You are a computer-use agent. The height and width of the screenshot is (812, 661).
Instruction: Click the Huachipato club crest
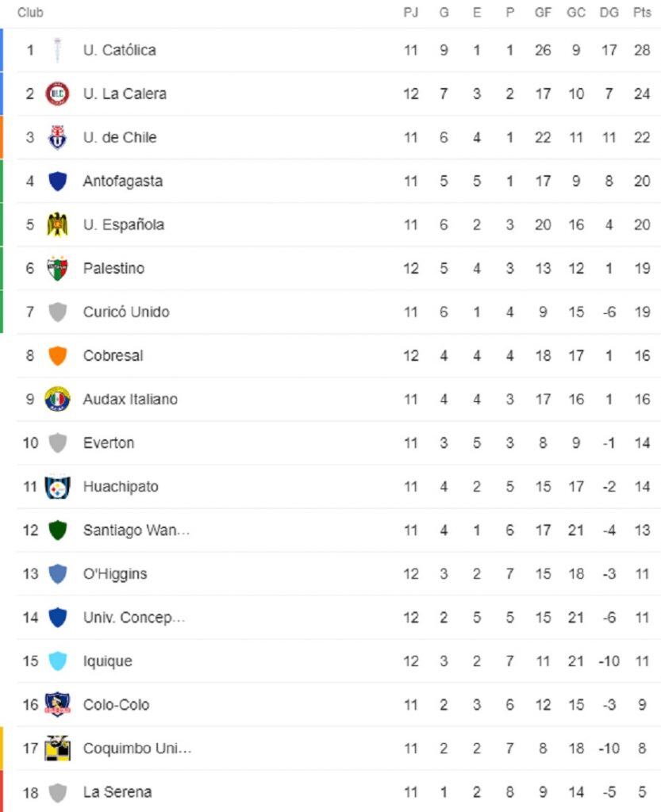pyautogui.click(x=57, y=487)
